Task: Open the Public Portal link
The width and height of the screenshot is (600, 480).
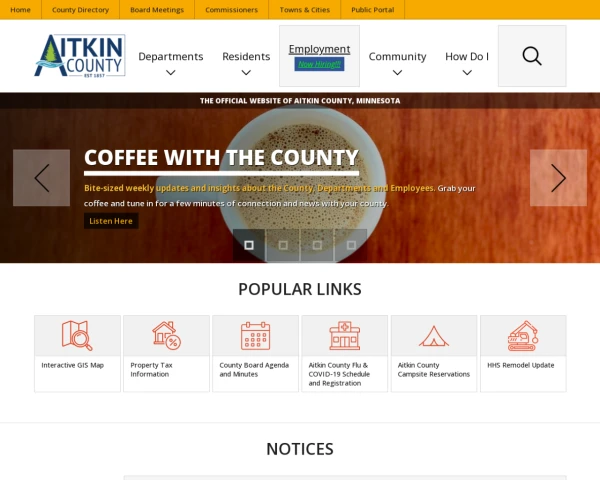Action: coord(373,10)
